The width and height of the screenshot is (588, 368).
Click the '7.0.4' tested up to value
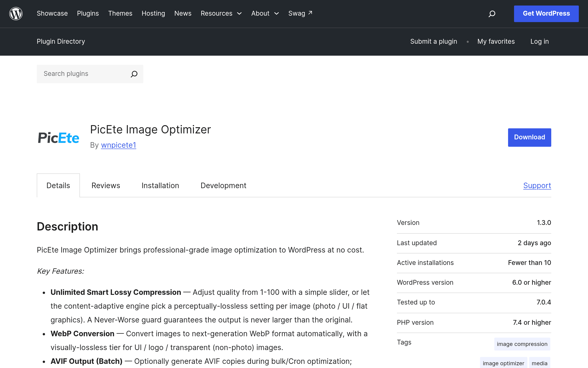pyautogui.click(x=544, y=302)
